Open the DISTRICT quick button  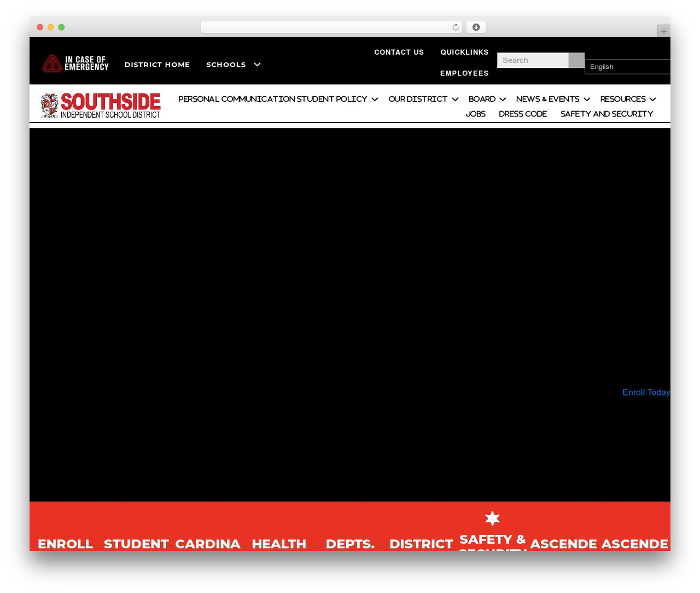tap(421, 544)
